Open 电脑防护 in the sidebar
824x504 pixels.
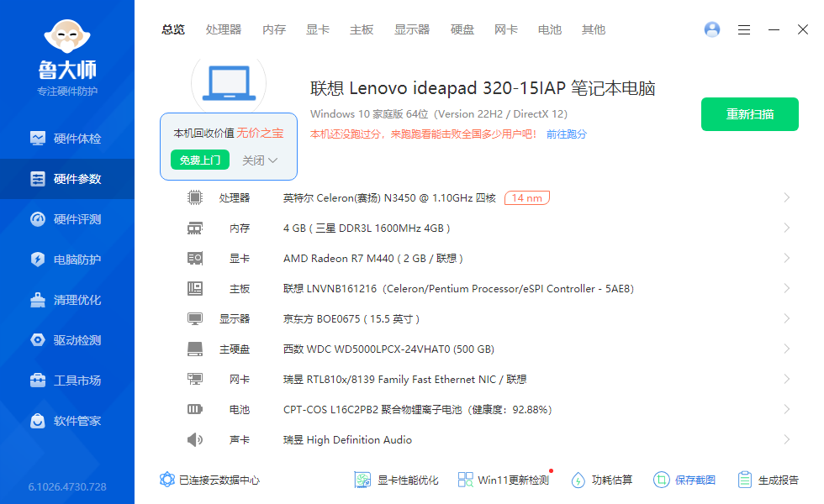point(66,260)
